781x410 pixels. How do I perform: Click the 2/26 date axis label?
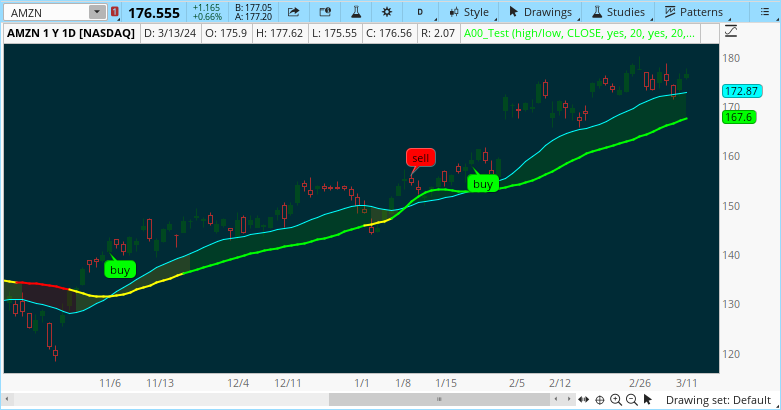click(640, 383)
